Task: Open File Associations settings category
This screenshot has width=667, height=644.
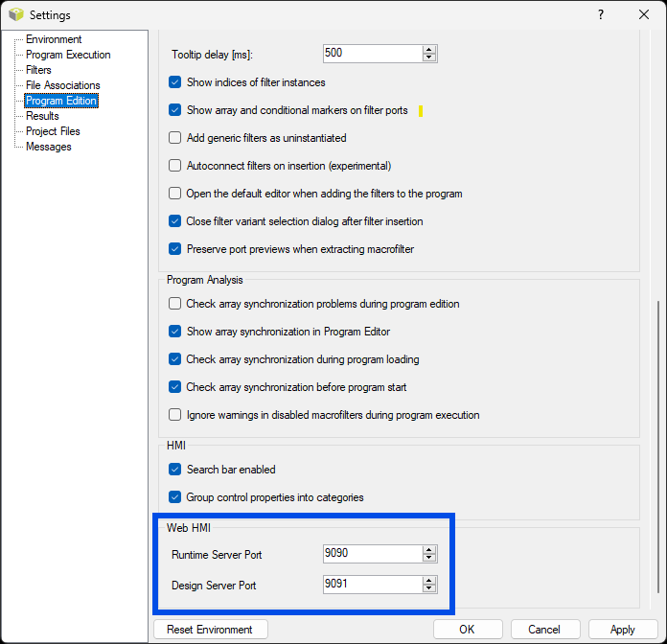Action: [x=63, y=85]
